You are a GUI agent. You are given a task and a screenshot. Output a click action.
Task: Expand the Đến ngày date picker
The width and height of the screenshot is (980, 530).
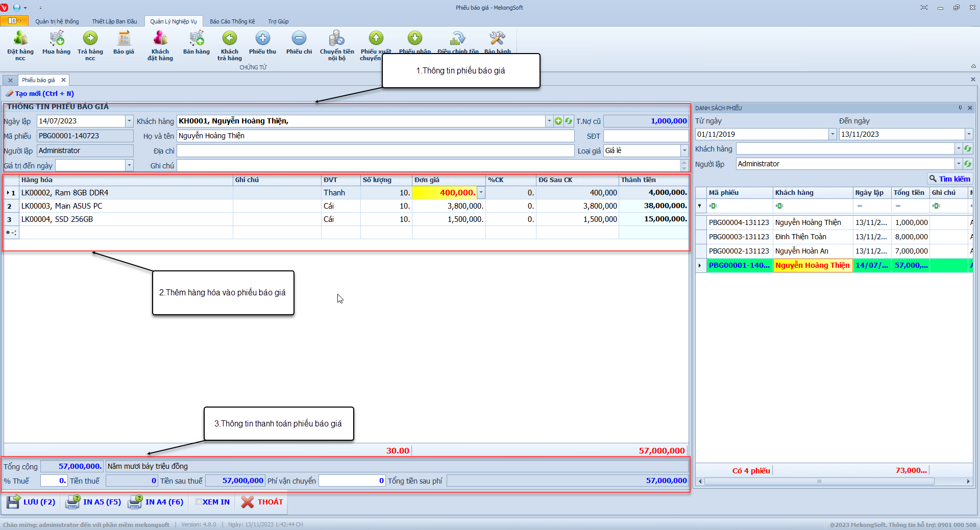pyautogui.click(x=968, y=134)
